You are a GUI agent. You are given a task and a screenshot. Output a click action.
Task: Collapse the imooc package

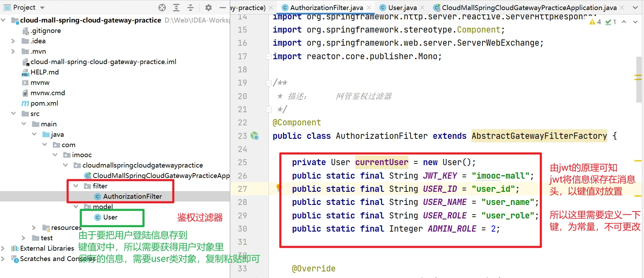pos(55,155)
